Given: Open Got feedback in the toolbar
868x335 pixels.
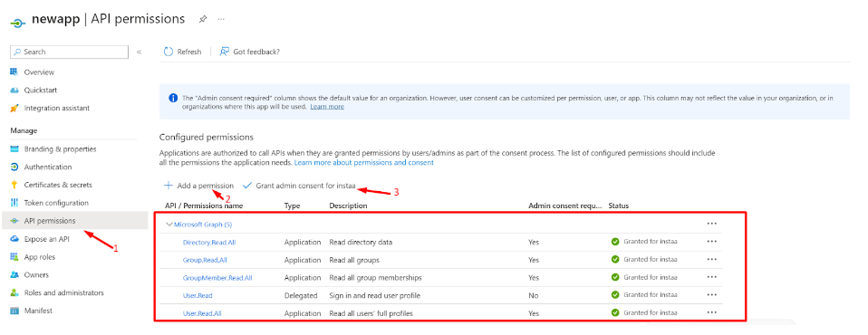Looking at the screenshot, I should pyautogui.click(x=250, y=52).
